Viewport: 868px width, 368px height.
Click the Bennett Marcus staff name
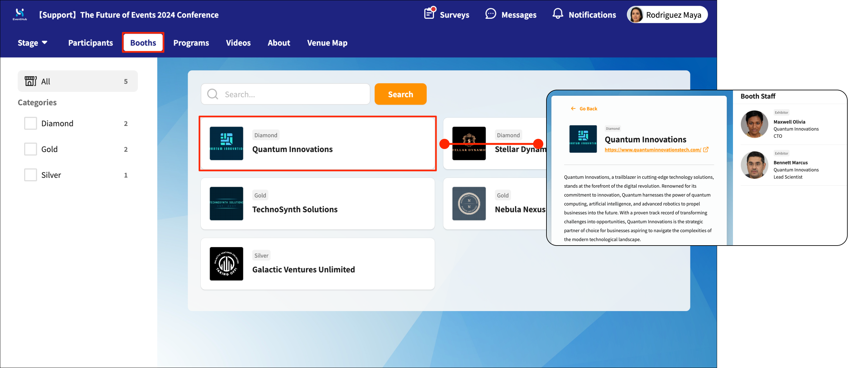(790, 163)
